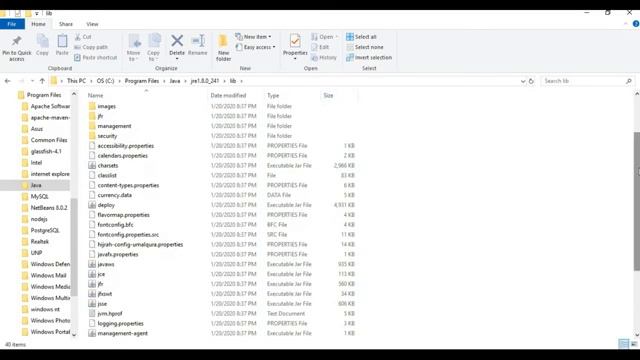
Task: Click the Search lib input field
Action: [583, 81]
